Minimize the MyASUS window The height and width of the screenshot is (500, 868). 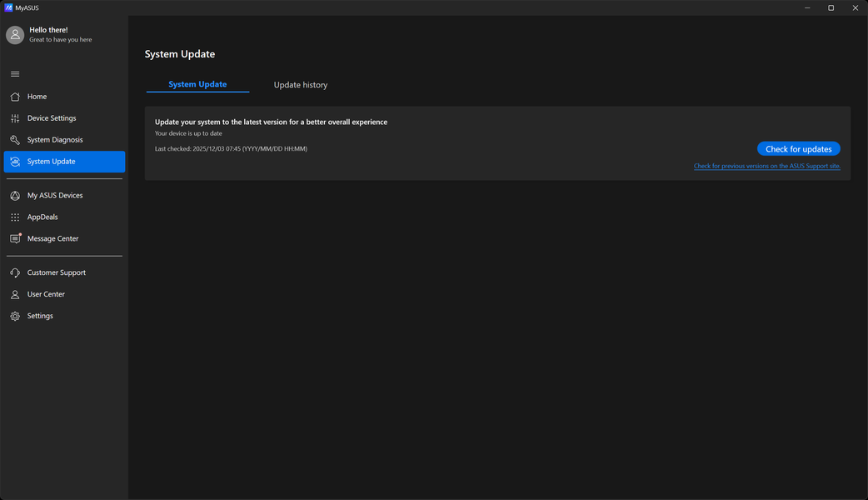(x=807, y=7)
